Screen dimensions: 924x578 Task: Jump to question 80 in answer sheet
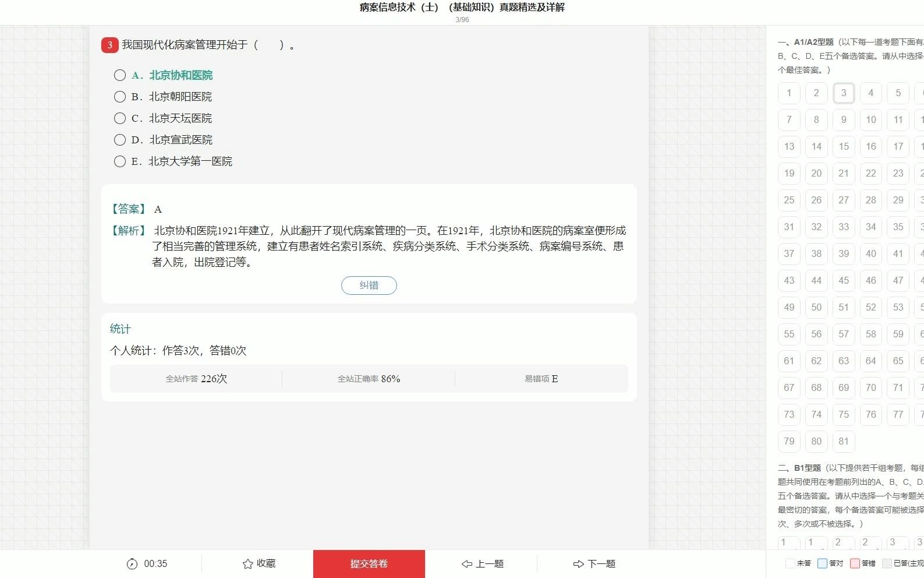click(816, 442)
